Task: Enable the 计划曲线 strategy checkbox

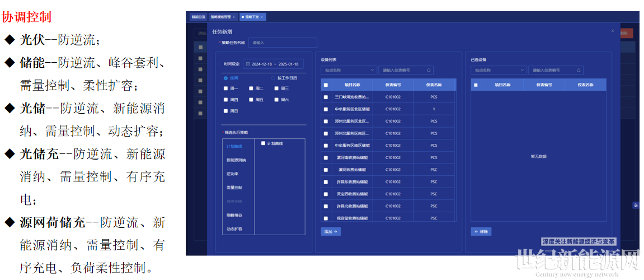Action: pos(263,143)
